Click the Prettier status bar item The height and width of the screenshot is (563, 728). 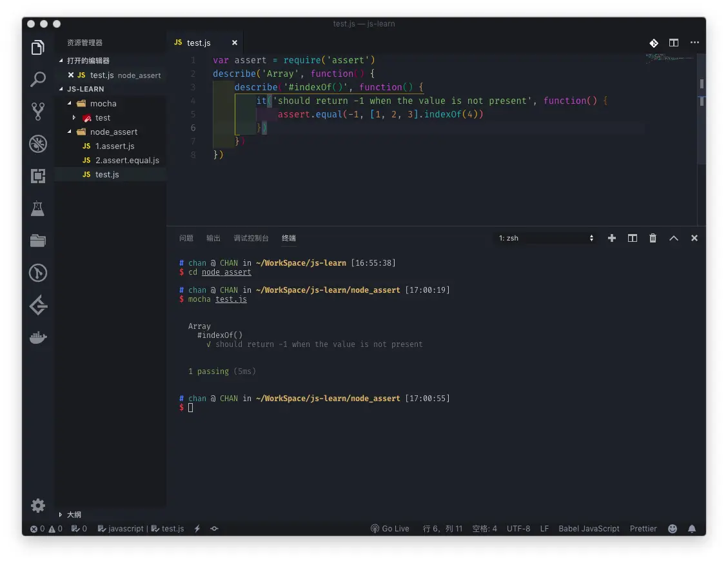click(x=643, y=529)
